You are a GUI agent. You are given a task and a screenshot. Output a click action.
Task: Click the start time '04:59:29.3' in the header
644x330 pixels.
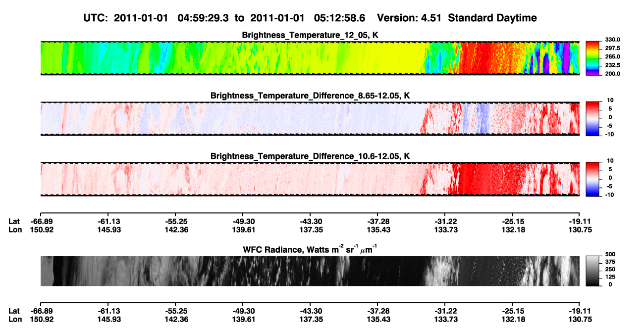point(203,18)
